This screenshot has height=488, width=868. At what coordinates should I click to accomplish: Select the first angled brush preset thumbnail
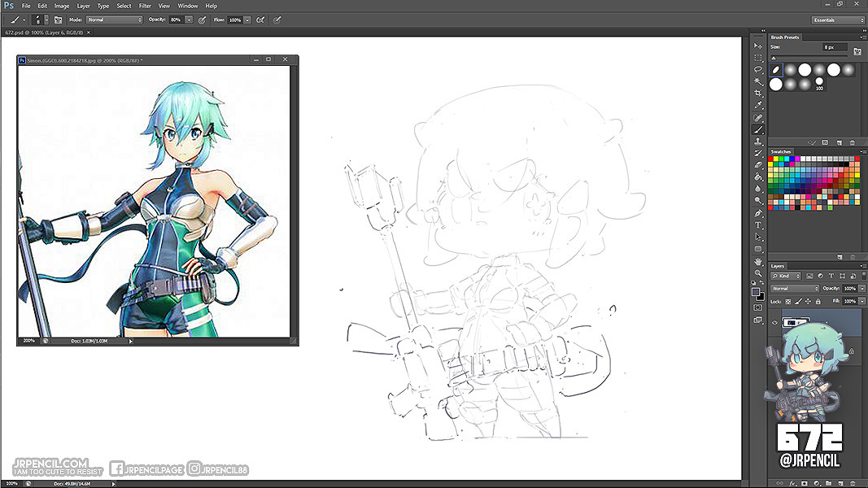(775, 70)
